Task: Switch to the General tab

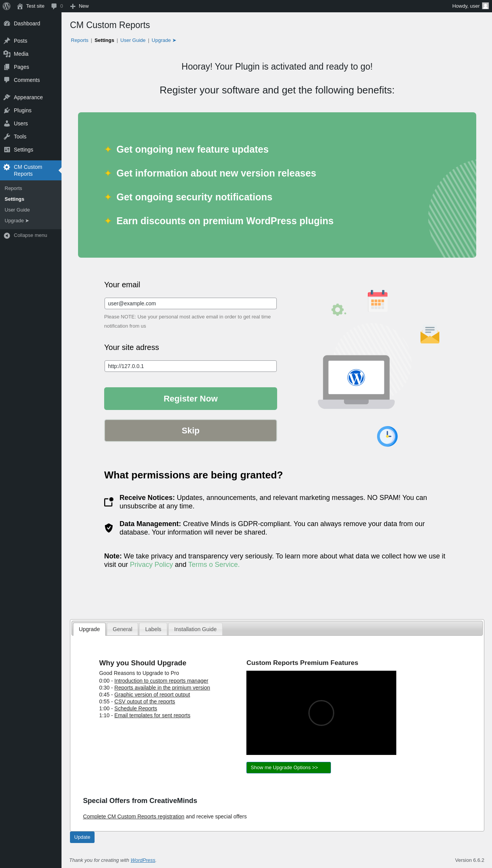Action: (122, 629)
